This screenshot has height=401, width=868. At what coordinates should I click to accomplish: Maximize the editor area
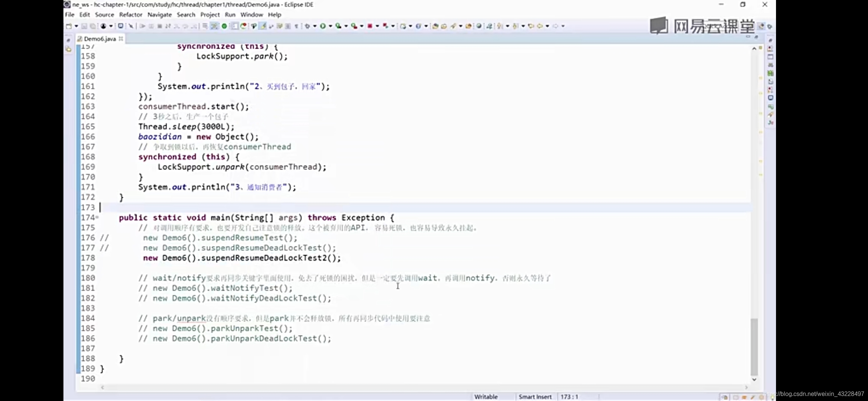(756, 37)
